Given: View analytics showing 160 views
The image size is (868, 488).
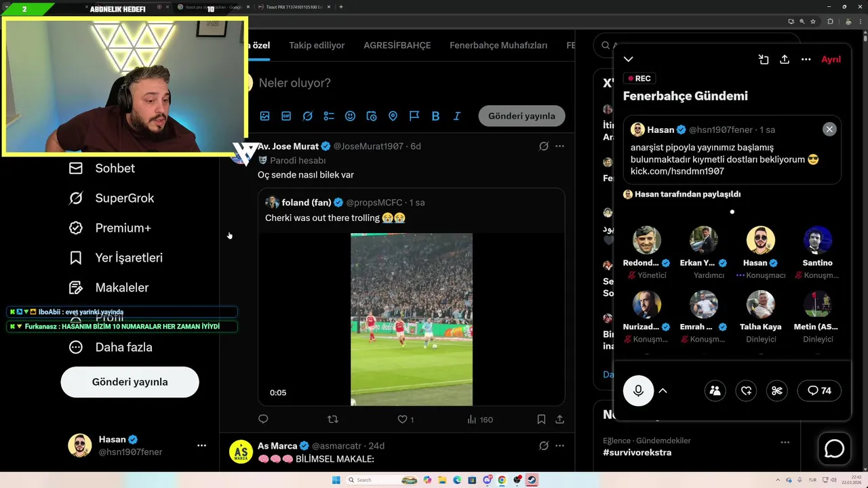Looking at the screenshot, I should 480,420.
